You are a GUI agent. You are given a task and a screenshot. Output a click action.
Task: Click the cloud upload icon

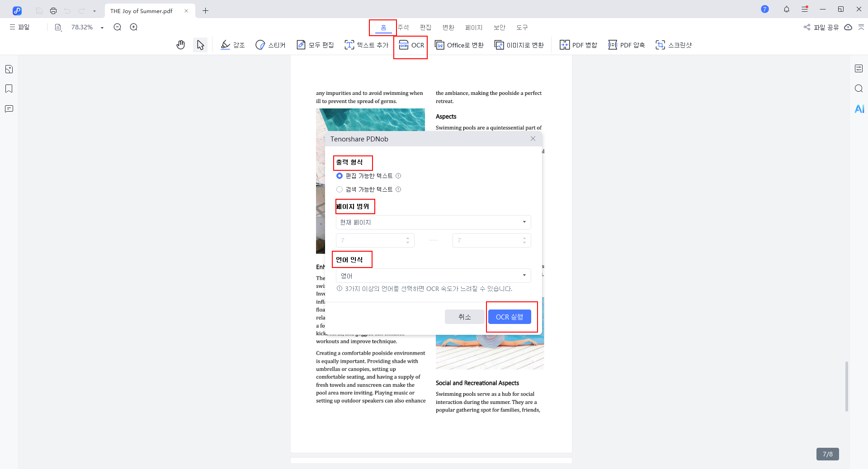[848, 28]
